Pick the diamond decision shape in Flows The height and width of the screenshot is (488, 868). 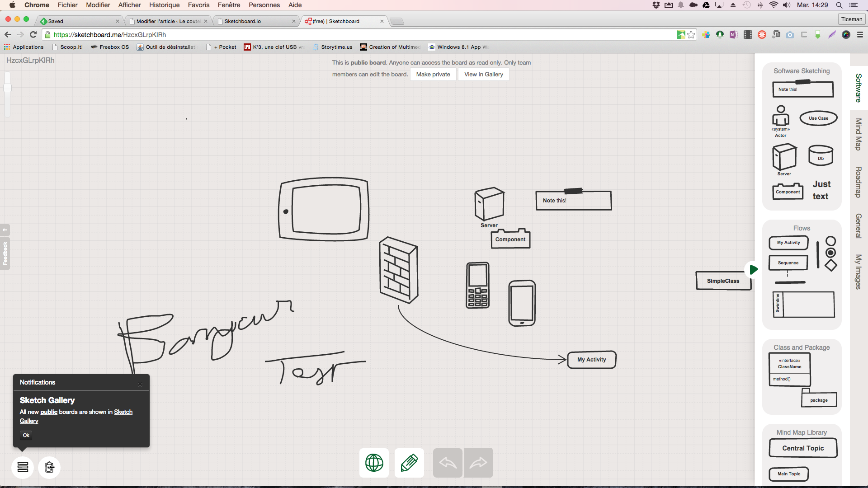pos(830,265)
